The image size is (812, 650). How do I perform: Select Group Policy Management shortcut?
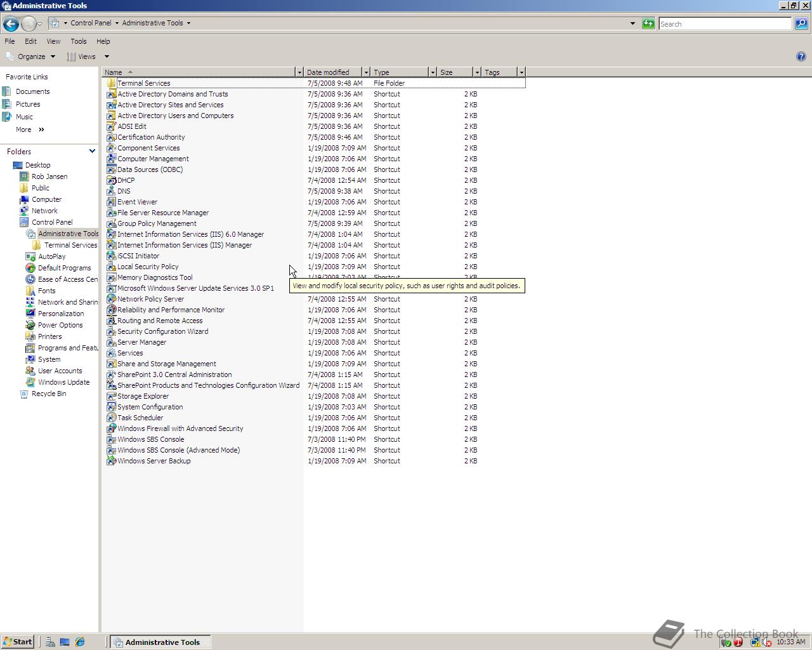click(x=157, y=223)
